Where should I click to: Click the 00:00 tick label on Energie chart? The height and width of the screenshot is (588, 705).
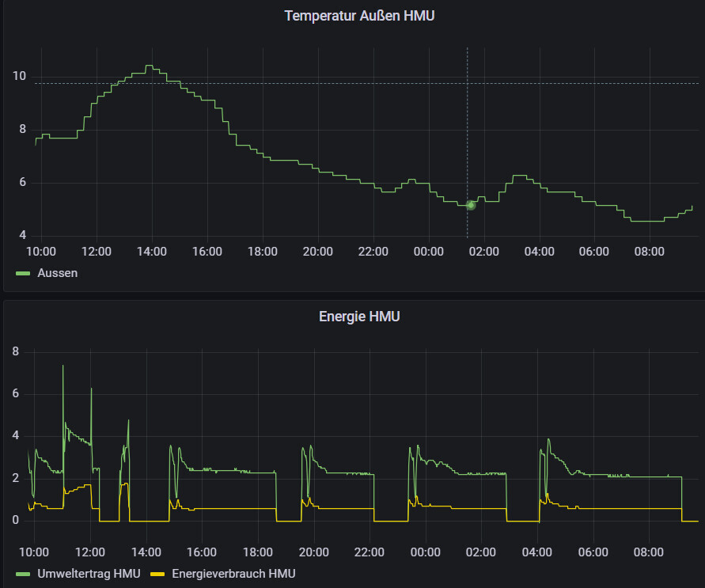tap(426, 552)
